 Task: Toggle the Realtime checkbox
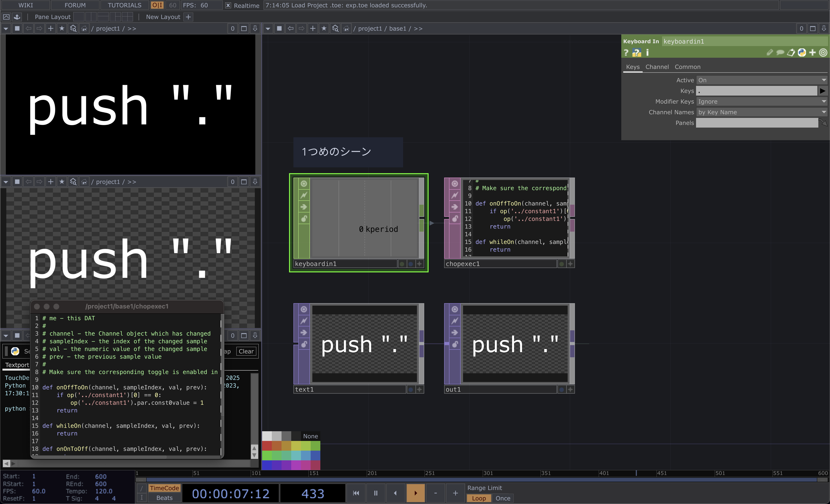(228, 5)
